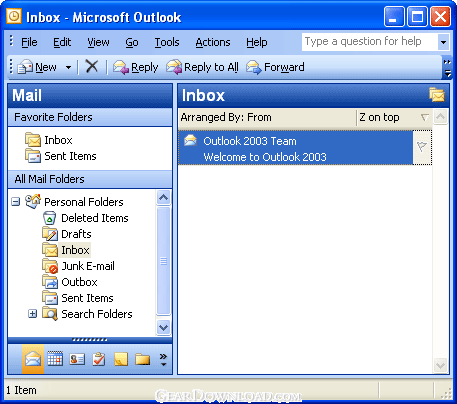The height and width of the screenshot is (404, 457).
Task: Click the Inbox folder icon in header
Action: point(437,95)
